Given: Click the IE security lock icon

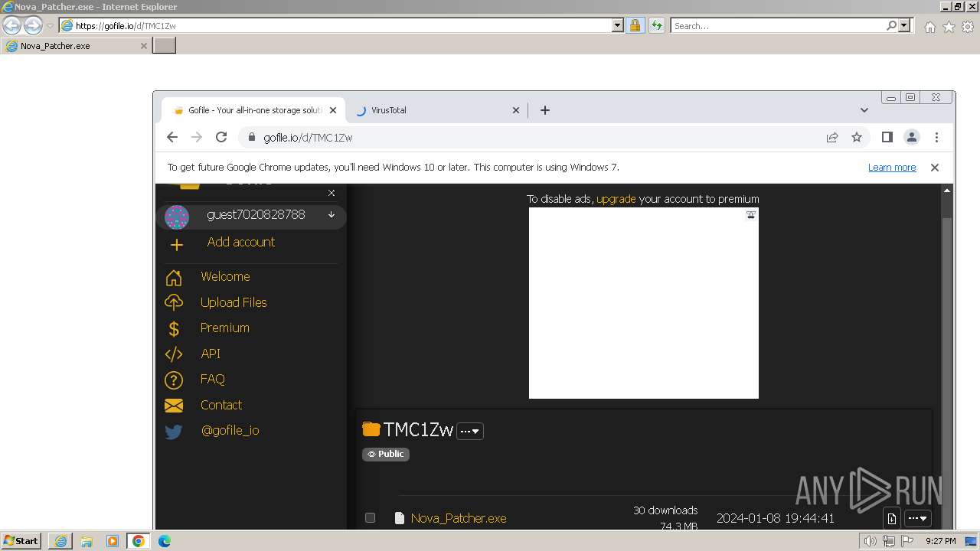Looking at the screenshot, I should [x=635, y=25].
